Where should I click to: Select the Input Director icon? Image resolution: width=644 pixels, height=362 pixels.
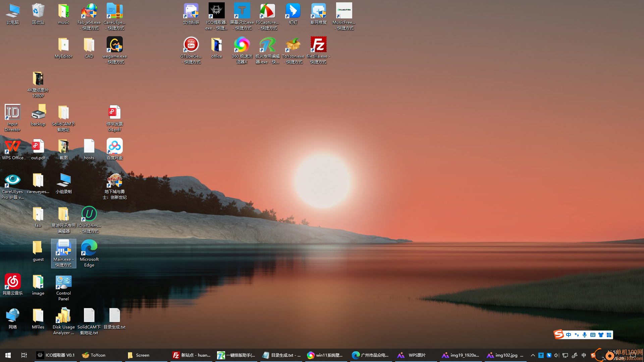tap(13, 118)
